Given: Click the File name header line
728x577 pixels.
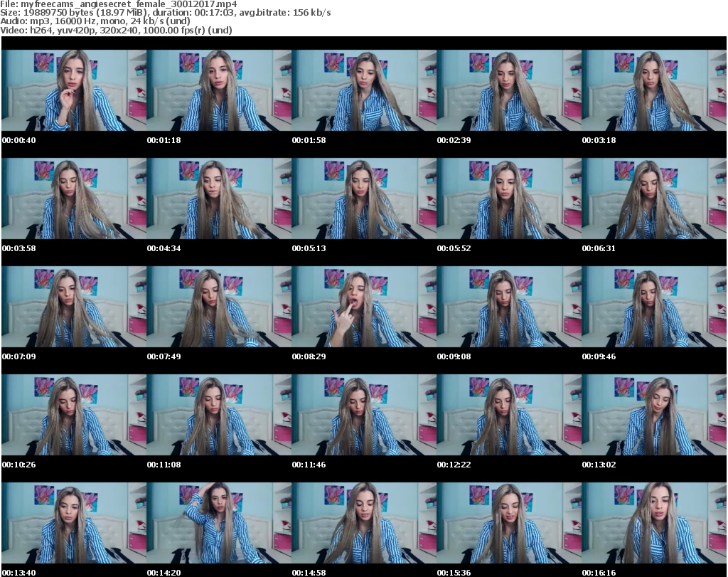Looking at the screenshot, I should 119,4.
